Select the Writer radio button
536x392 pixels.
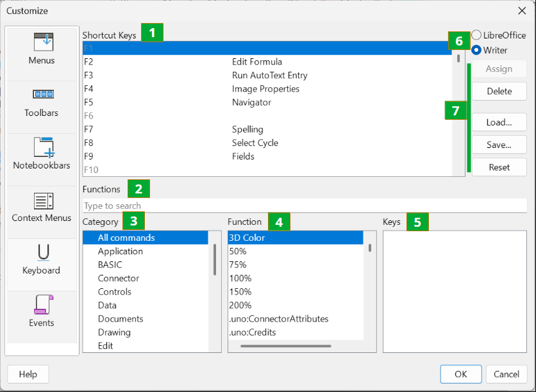(489, 50)
